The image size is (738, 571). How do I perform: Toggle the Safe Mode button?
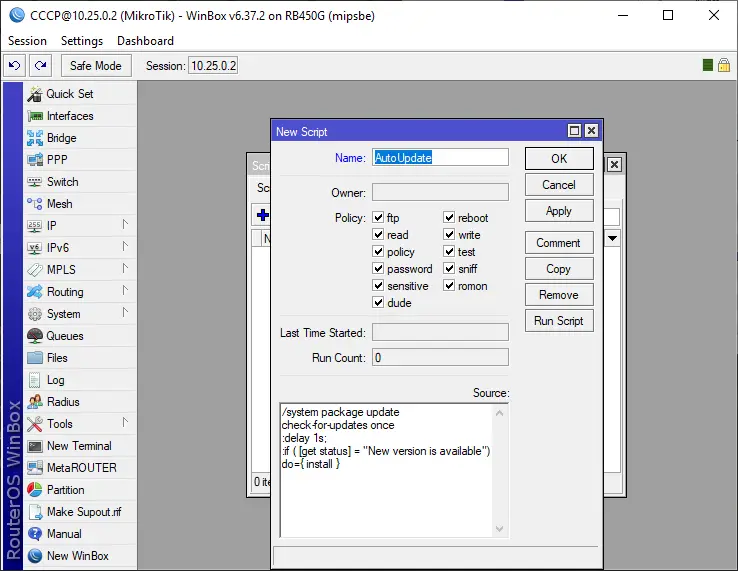[x=96, y=65]
